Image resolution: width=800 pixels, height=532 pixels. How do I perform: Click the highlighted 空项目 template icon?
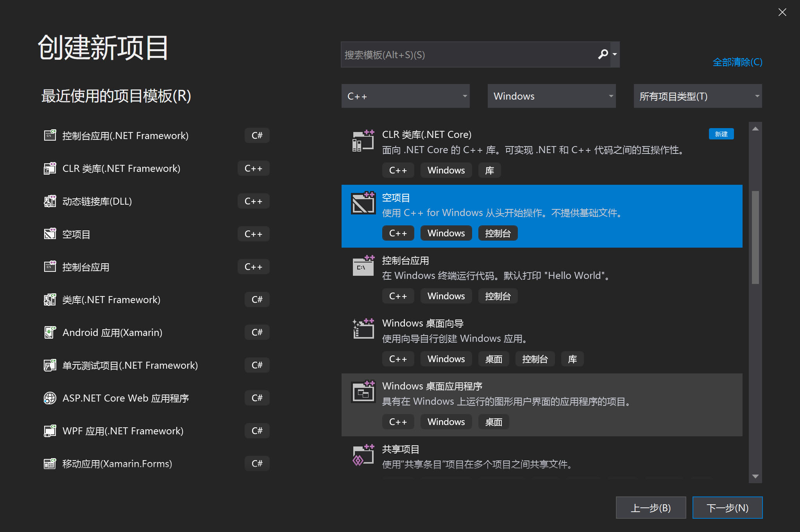tap(363, 202)
